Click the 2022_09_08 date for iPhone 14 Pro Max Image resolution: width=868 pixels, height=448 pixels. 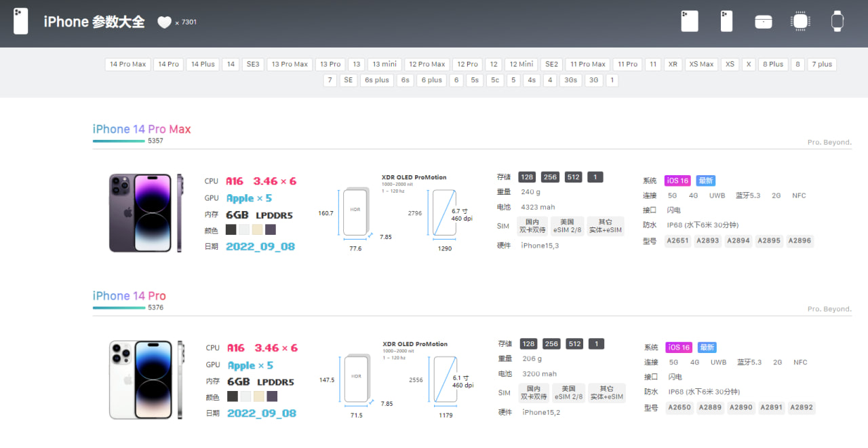260,246
